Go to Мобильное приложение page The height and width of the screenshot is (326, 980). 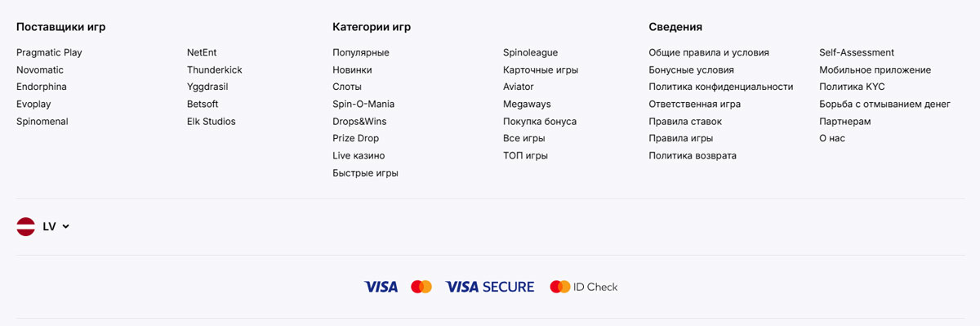tap(875, 69)
